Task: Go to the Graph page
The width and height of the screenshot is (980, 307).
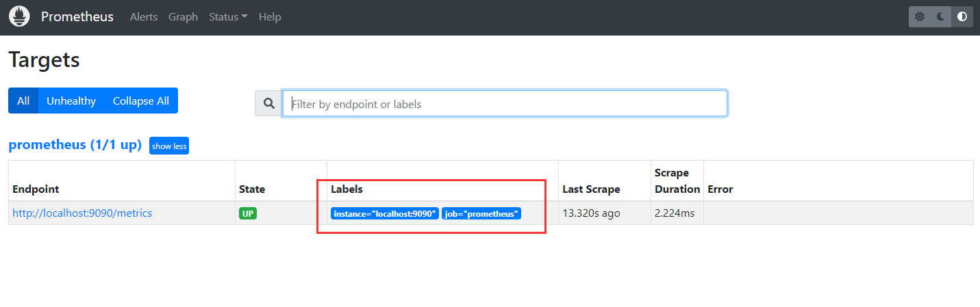Action: click(x=183, y=16)
